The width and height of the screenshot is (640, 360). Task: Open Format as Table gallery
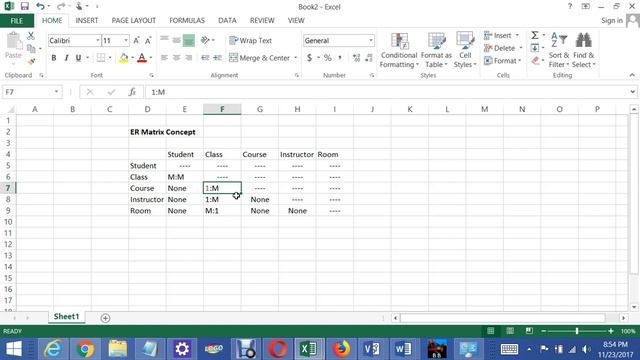pos(436,51)
